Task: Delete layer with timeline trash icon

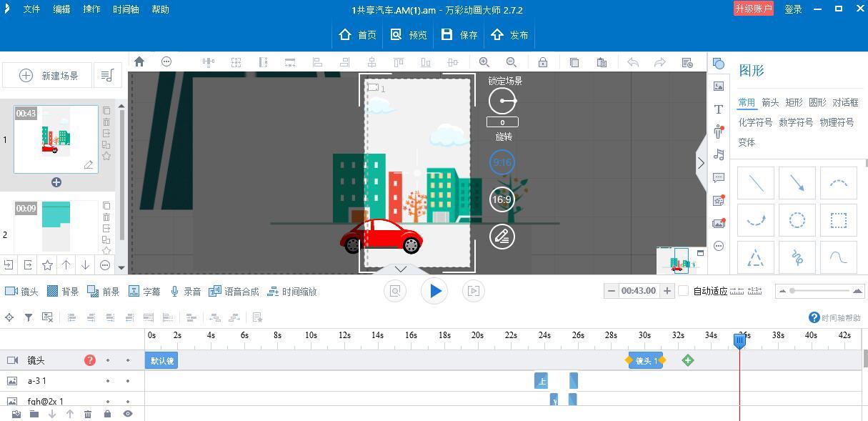Action: coord(88,414)
